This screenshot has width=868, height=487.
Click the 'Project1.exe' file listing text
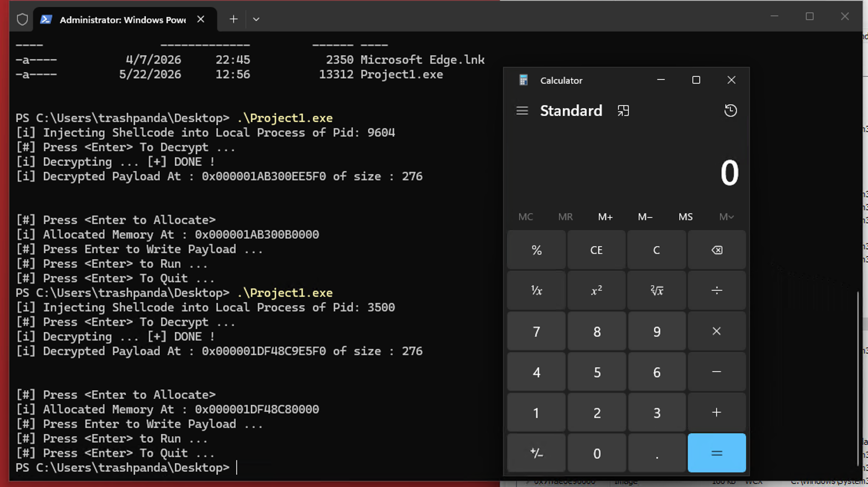click(401, 74)
